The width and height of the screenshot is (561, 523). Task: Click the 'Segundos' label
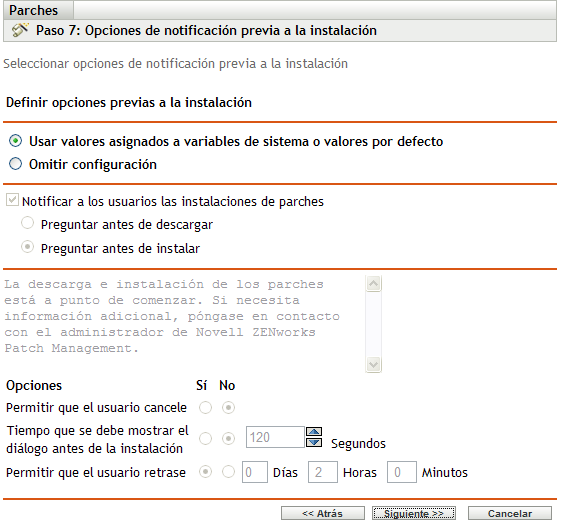click(x=358, y=444)
